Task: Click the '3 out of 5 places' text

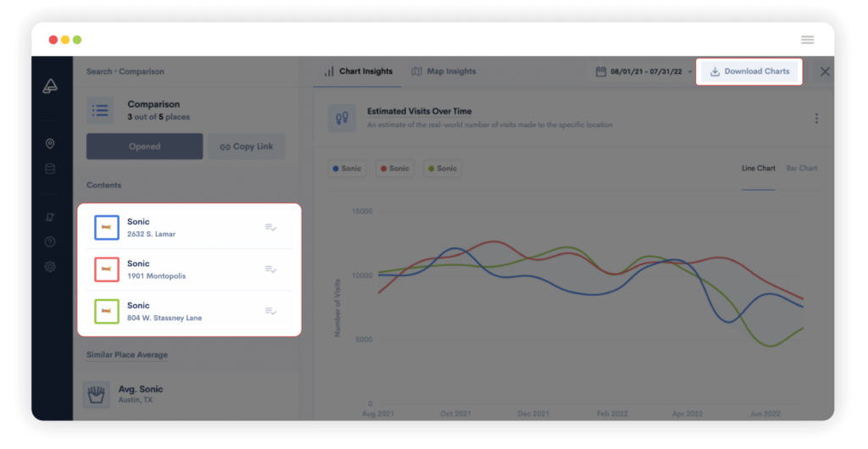Action: (x=159, y=117)
